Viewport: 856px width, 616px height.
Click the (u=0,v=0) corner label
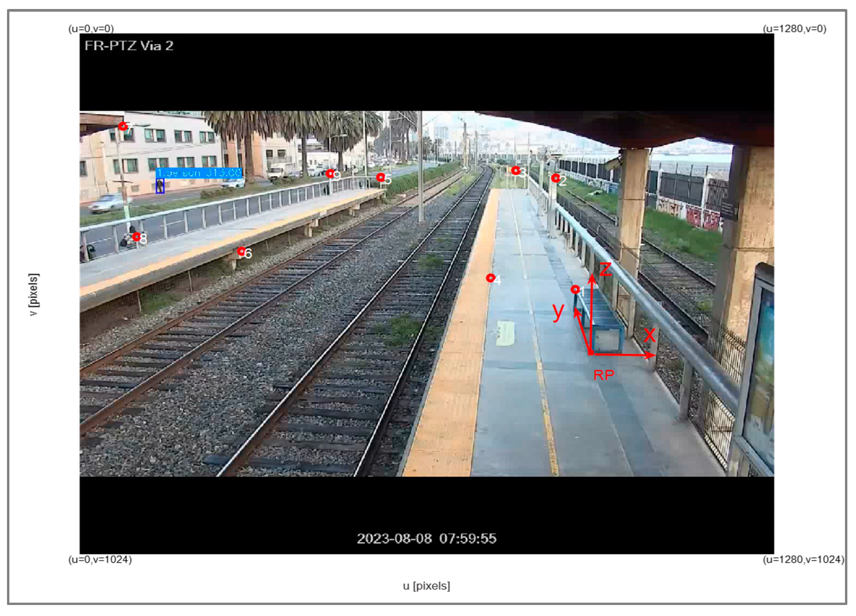tap(91, 29)
